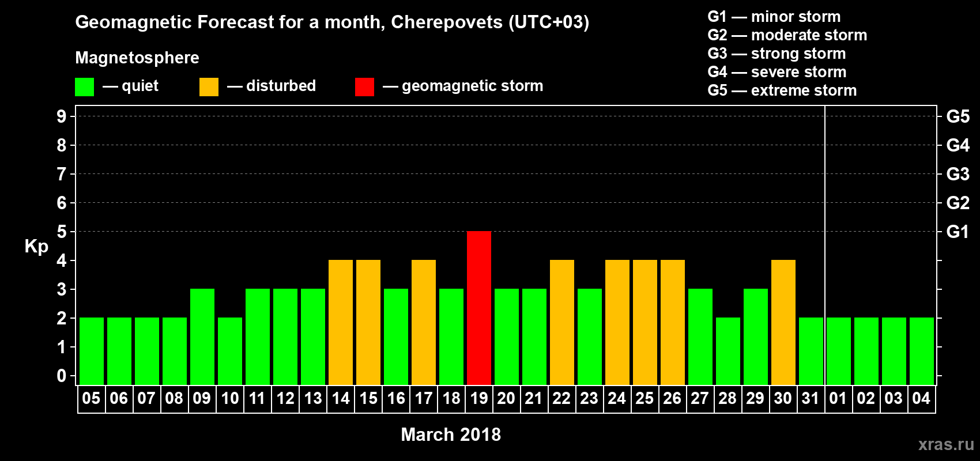Select the green bar for day 31
Viewport: 980px width, 461px height.
coord(811,351)
